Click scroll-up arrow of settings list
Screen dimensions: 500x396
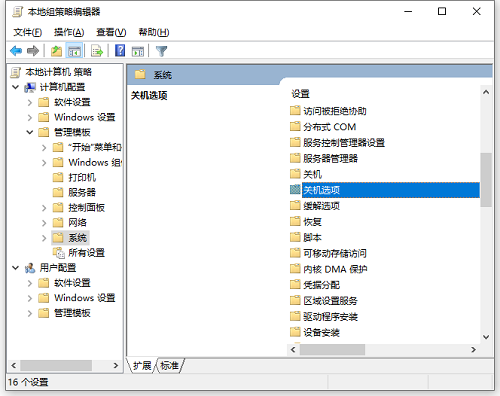pos(486,92)
